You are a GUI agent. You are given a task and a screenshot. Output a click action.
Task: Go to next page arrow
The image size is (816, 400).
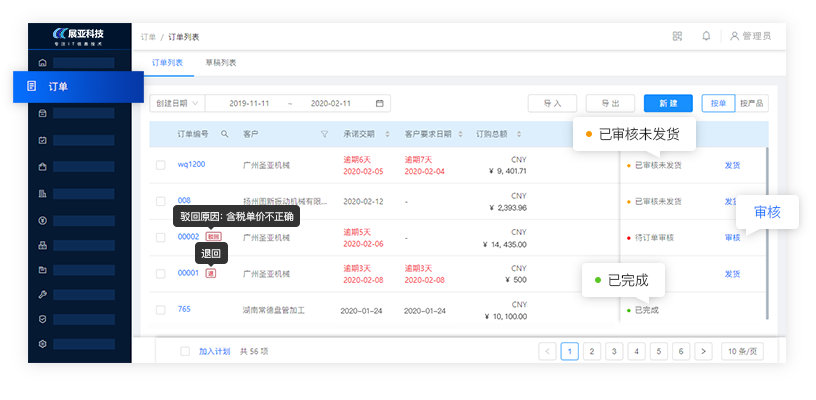click(x=703, y=351)
